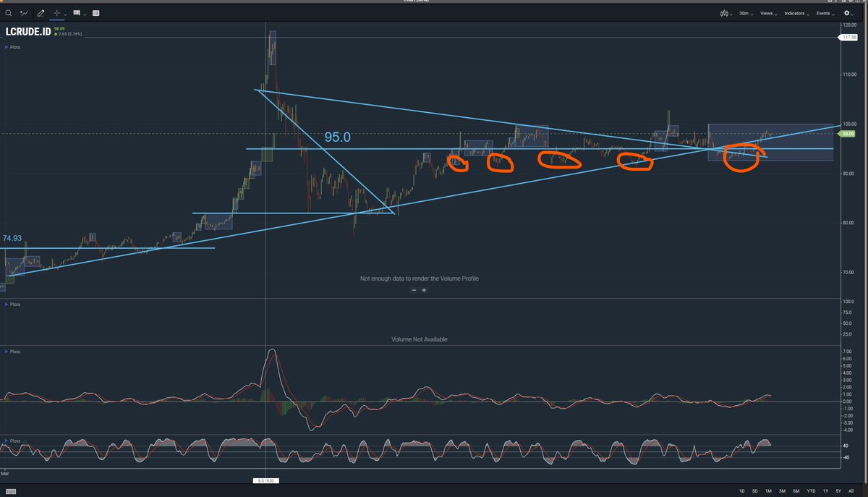Expand the Plots triangle in price panel
This screenshot has height=497, width=868.
(x=7, y=47)
